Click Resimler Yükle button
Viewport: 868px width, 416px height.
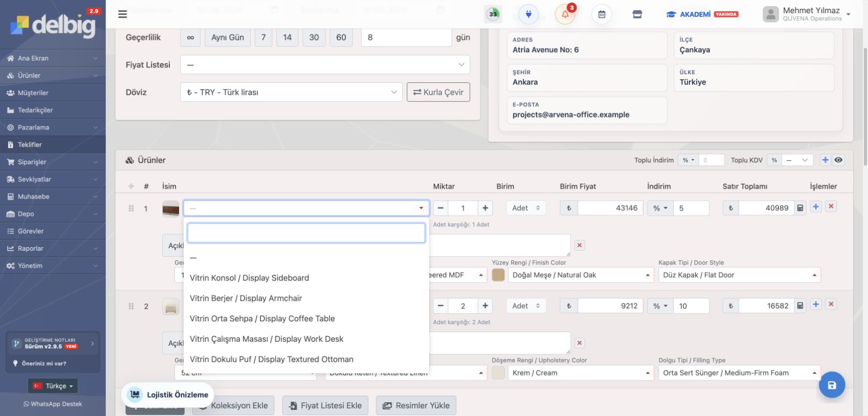[416, 405]
